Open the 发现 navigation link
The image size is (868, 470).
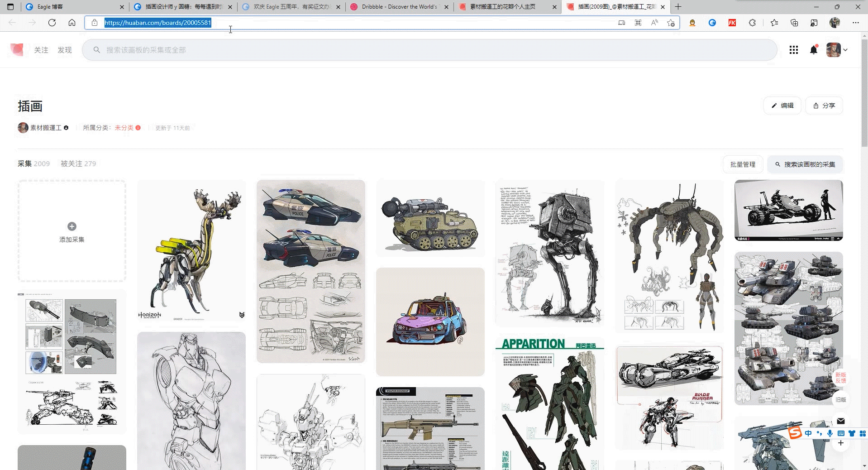click(65, 50)
